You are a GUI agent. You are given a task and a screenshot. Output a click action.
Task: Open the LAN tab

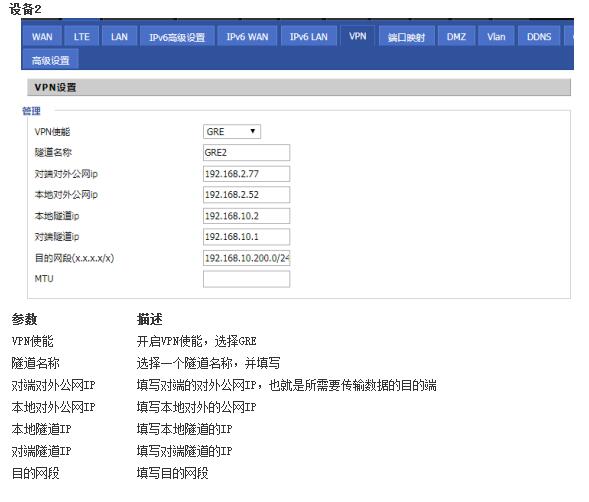(x=119, y=36)
